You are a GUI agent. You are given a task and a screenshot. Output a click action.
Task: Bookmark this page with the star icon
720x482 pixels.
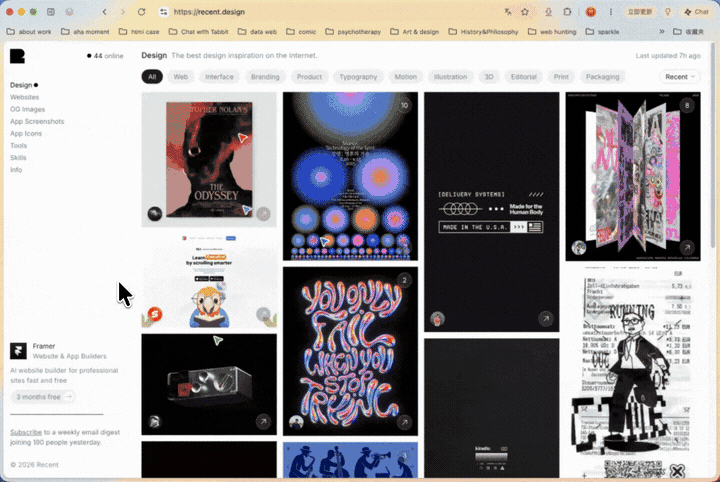click(525, 12)
